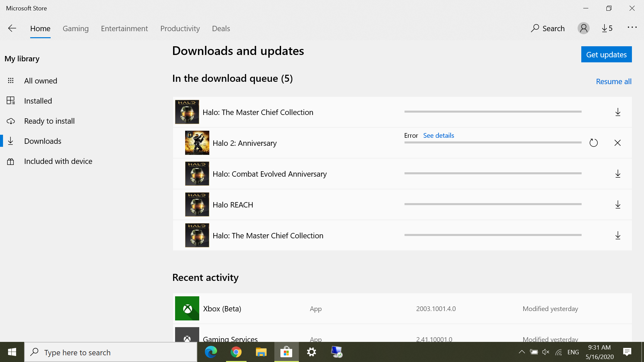Switch to the Gaming tab

pyautogui.click(x=75, y=28)
